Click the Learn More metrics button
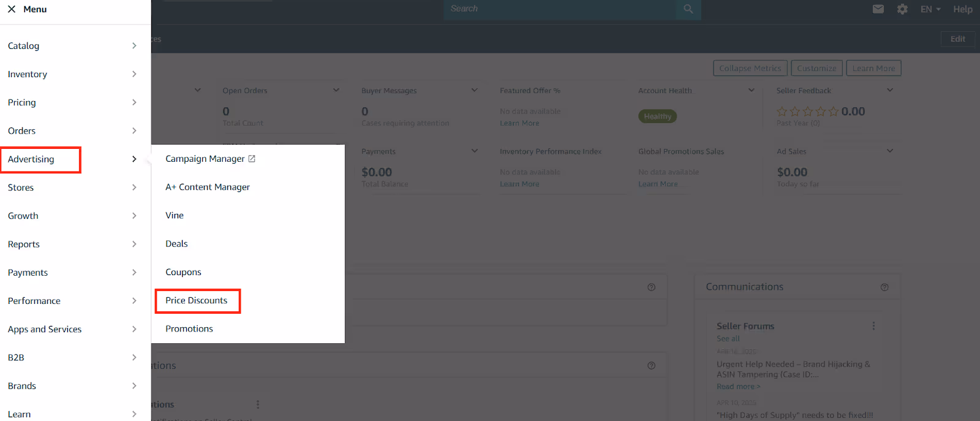The image size is (980, 421). pos(874,68)
